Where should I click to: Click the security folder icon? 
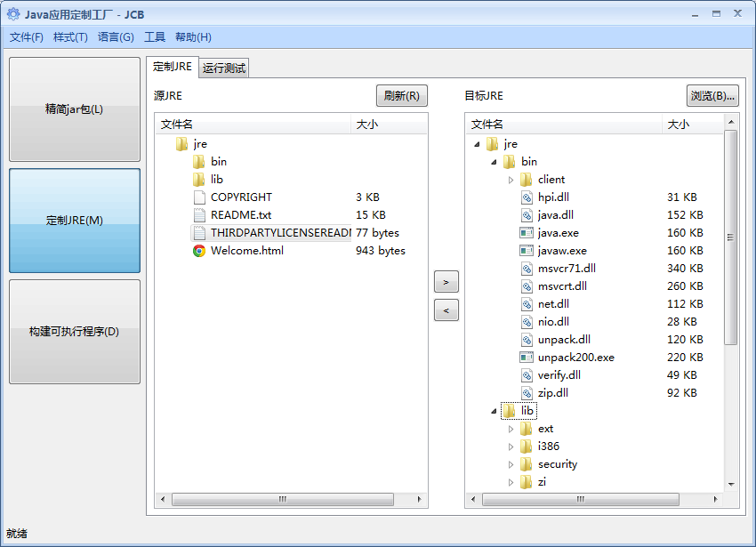(x=526, y=464)
